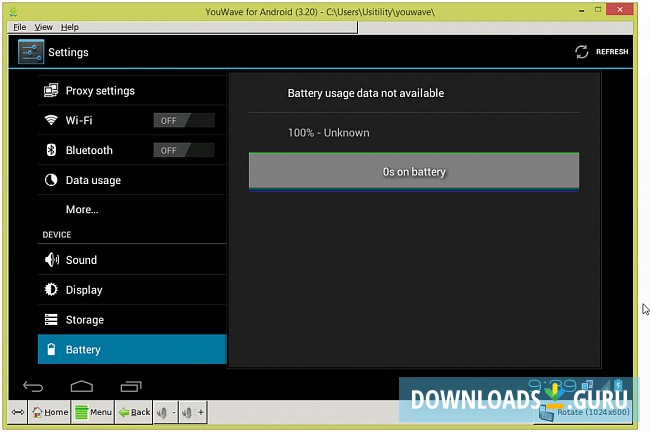Click the Sound speaker icon
This screenshot has height=432, width=650.
click(x=51, y=260)
